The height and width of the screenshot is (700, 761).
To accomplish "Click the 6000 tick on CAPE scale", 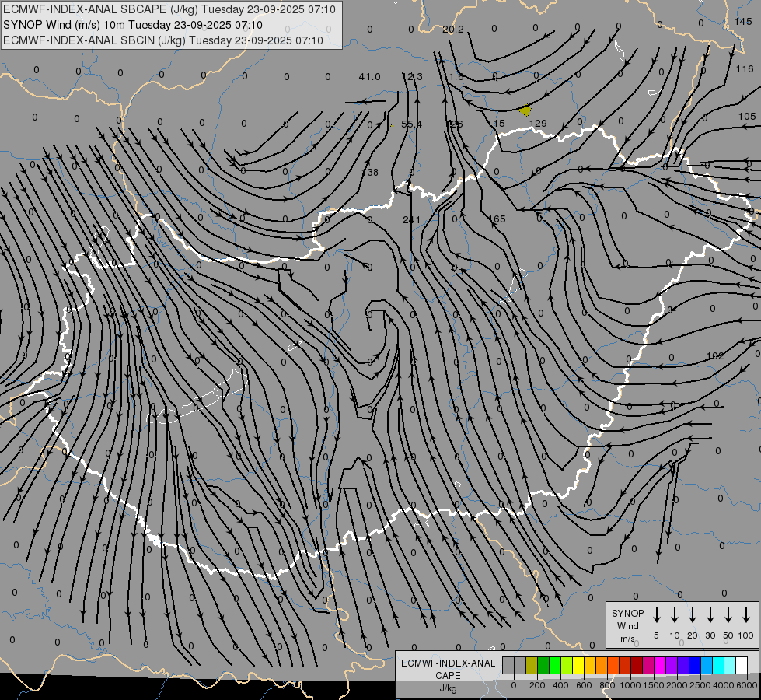I will coord(747,685).
